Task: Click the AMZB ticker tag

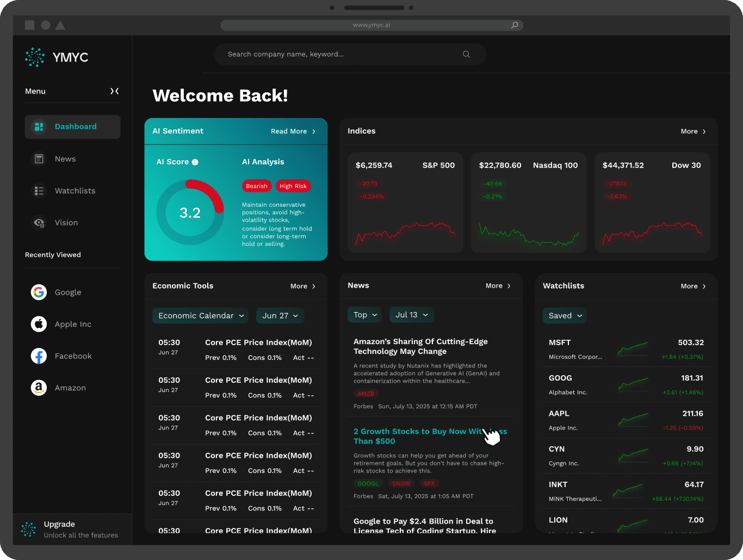Action: pos(366,394)
